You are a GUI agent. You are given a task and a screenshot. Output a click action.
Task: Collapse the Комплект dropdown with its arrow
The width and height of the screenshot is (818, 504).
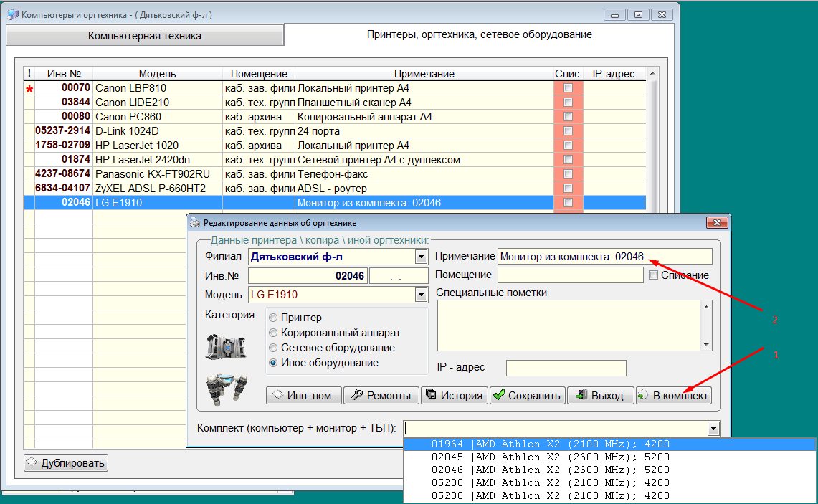pyautogui.click(x=713, y=429)
